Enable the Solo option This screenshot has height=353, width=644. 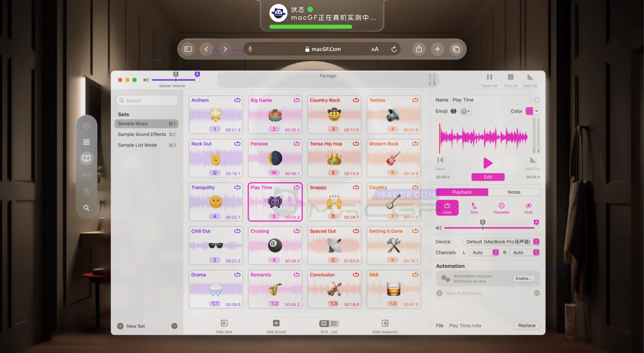point(474,208)
